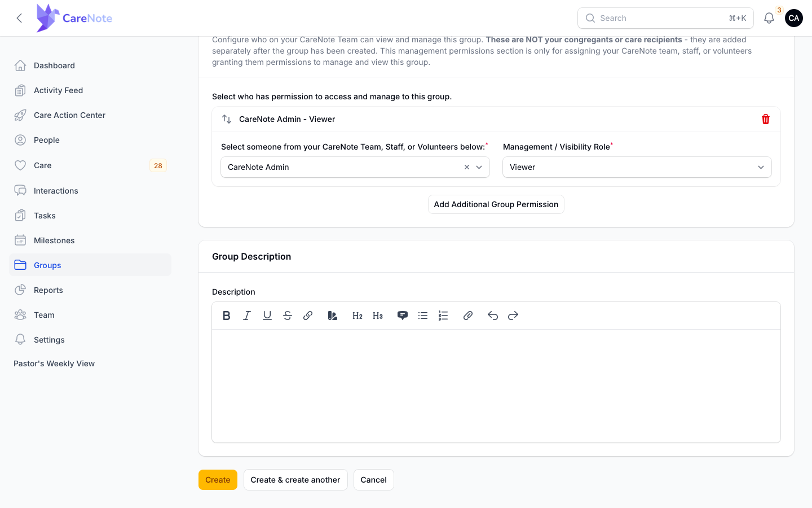The image size is (812, 508).
Task: Click the Milestones calendar icon
Action: 20,240
